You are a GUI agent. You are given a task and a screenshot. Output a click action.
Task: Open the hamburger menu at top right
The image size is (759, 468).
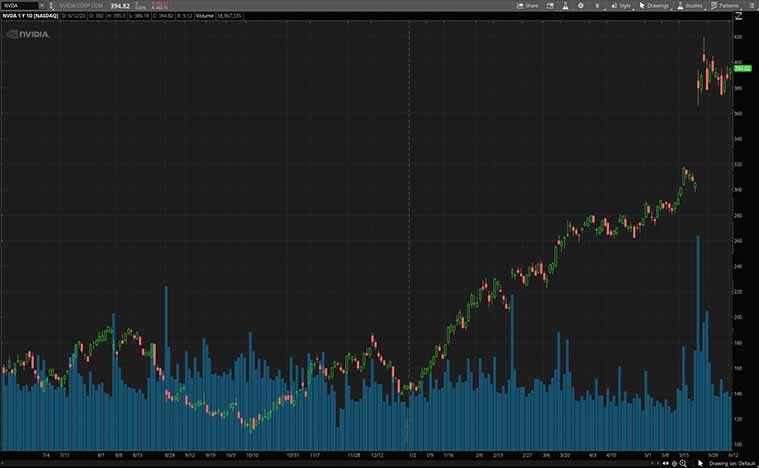click(x=751, y=5)
